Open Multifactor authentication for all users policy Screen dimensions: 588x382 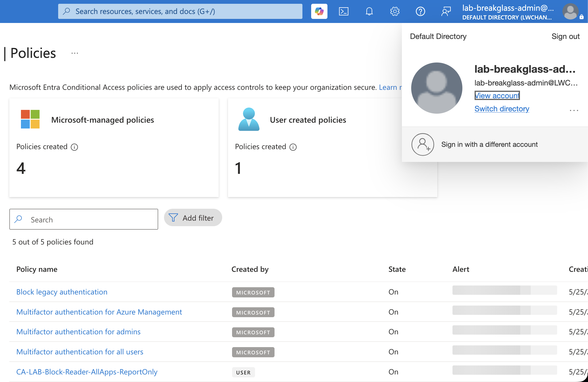(x=80, y=352)
